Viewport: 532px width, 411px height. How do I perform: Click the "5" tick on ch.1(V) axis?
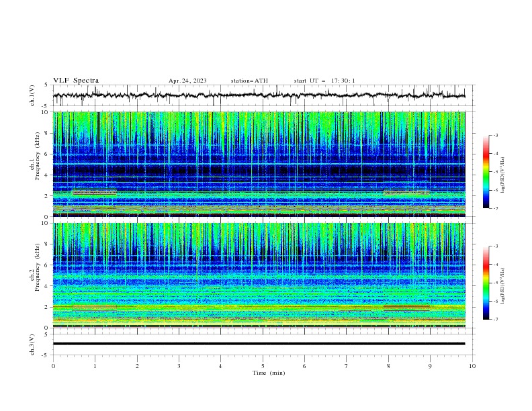pyautogui.click(x=47, y=85)
